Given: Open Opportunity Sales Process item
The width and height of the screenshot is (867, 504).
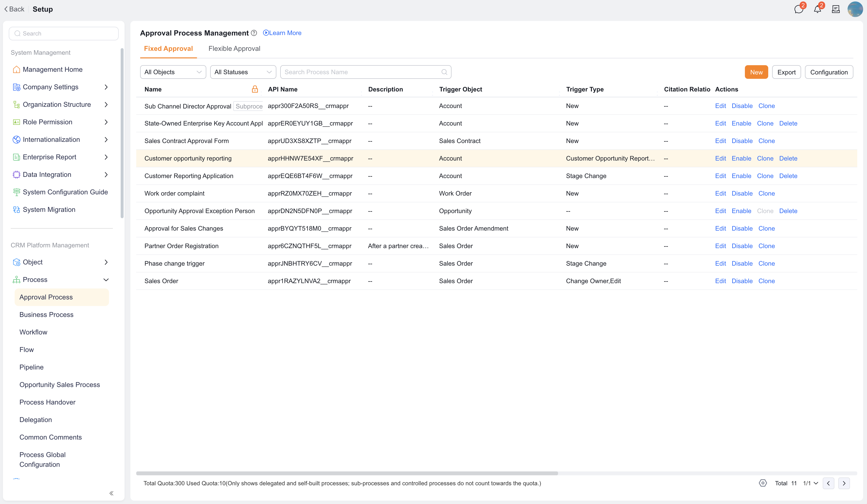Looking at the screenshot, I should (60, 385).
